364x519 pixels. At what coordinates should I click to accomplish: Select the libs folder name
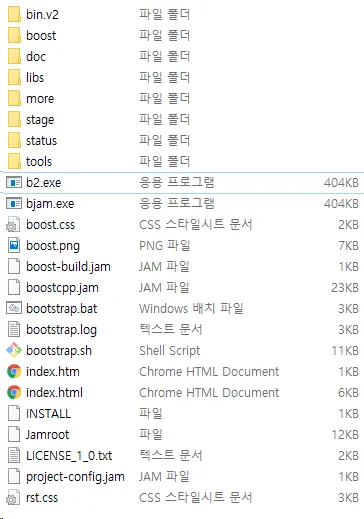click(35, 78)
